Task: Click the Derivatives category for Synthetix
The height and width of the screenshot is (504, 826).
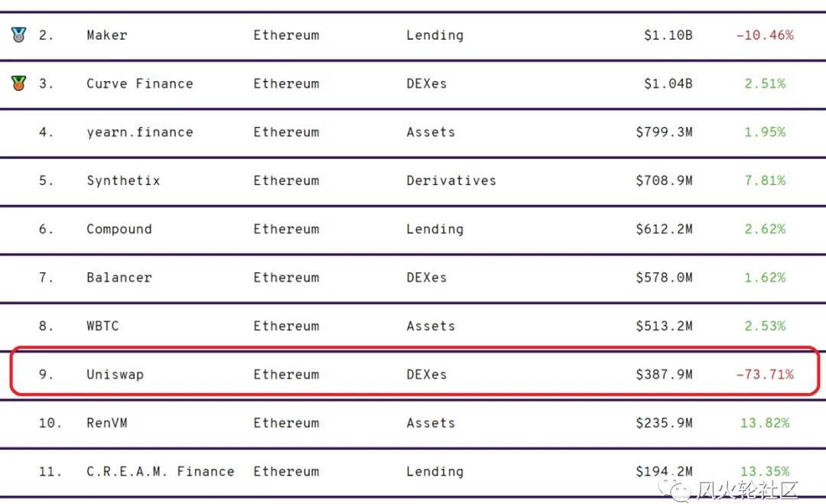Action: pyautogui.click(x=451, y=180)
